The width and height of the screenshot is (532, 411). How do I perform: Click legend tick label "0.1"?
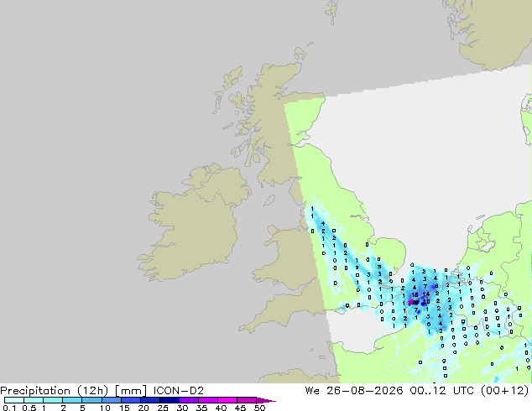pyautogui.click(x=9, y=408)
